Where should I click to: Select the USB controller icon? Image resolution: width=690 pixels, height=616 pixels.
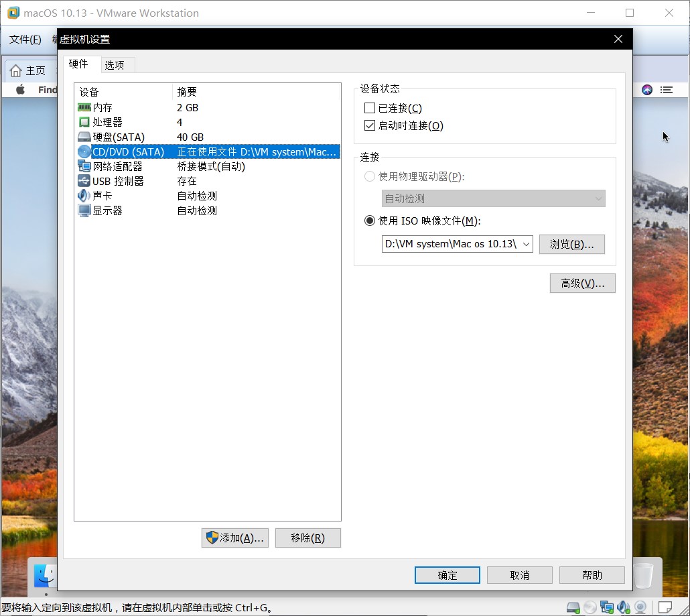click(84, 181)
